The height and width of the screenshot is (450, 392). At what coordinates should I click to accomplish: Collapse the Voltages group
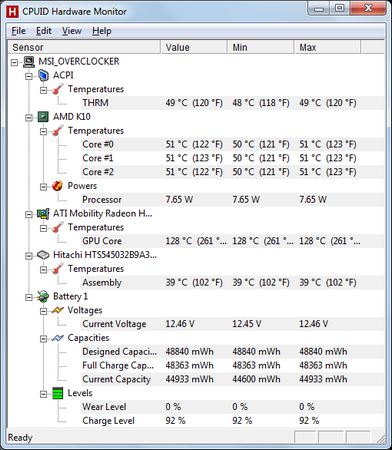(x=44, y=311)
